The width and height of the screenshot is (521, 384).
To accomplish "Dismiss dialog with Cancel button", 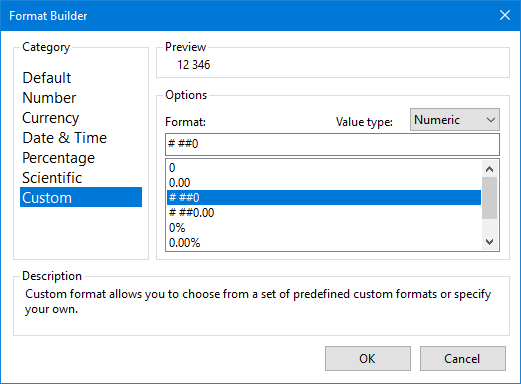I will coord(463,358).
